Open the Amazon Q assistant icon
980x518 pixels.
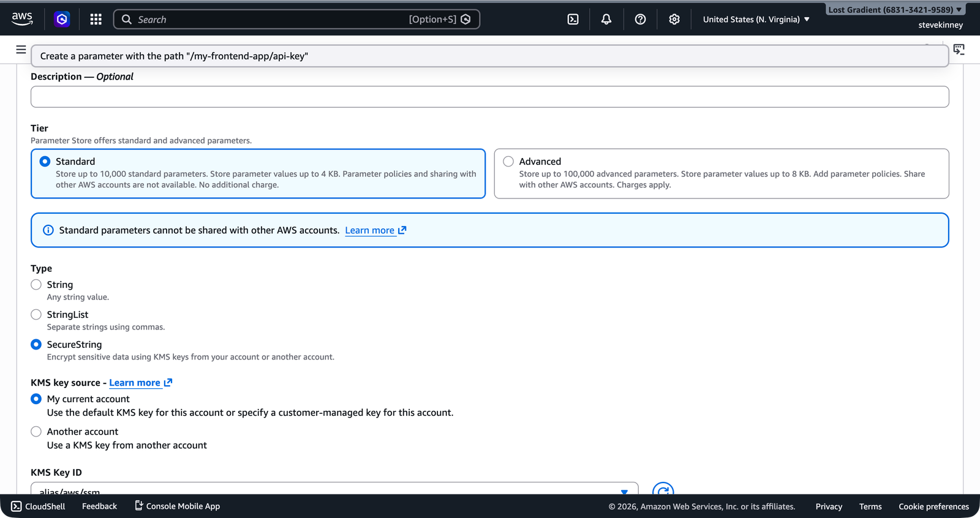point(62,20)
